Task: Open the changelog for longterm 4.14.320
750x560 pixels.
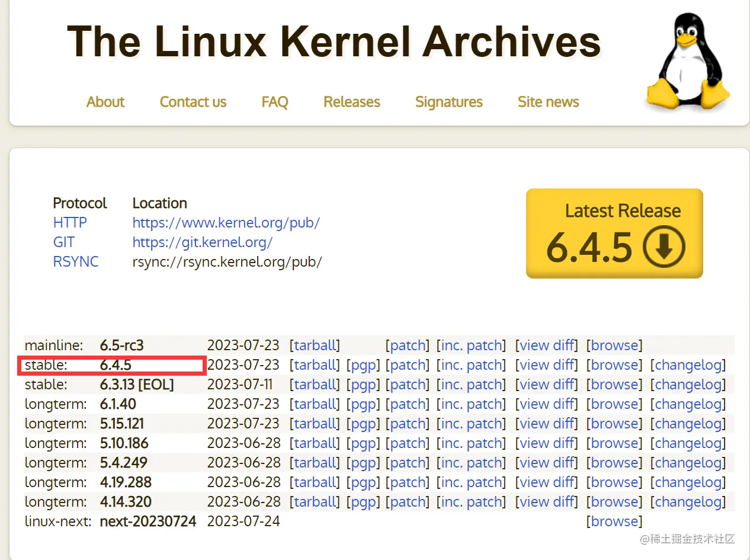Action: (x=688, y=503)
